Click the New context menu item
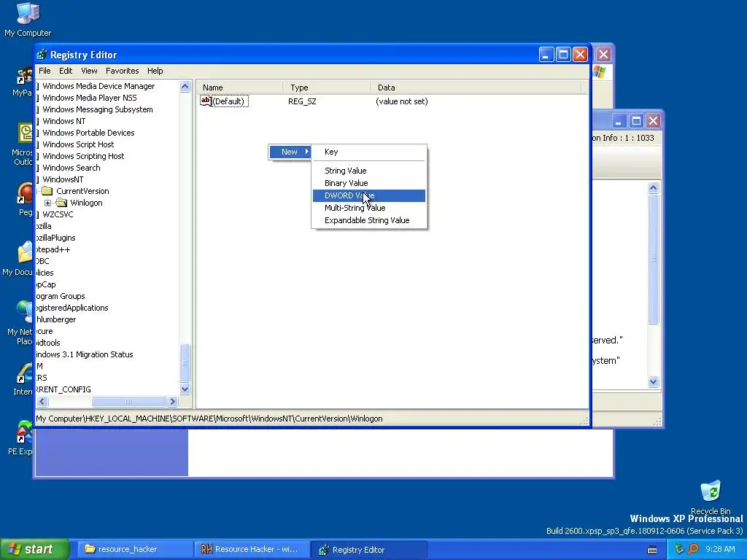 290,152
